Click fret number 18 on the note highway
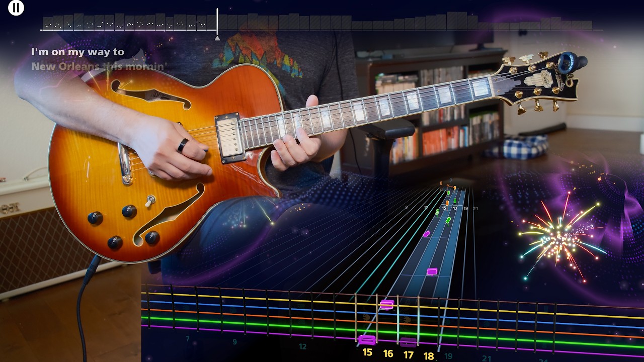Image resolution: width=644 pixels, height=362 pixels. click(x=429, y=356)
